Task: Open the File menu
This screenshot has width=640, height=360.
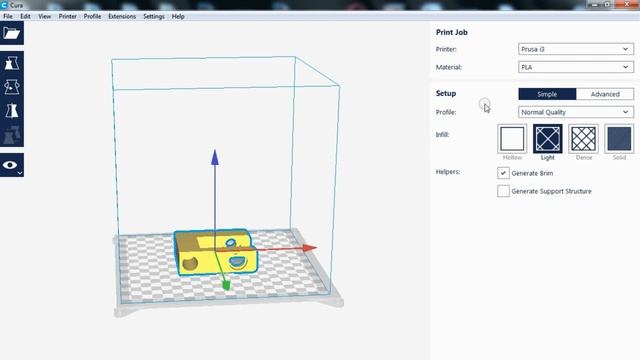Action: [x=8, y=16]
